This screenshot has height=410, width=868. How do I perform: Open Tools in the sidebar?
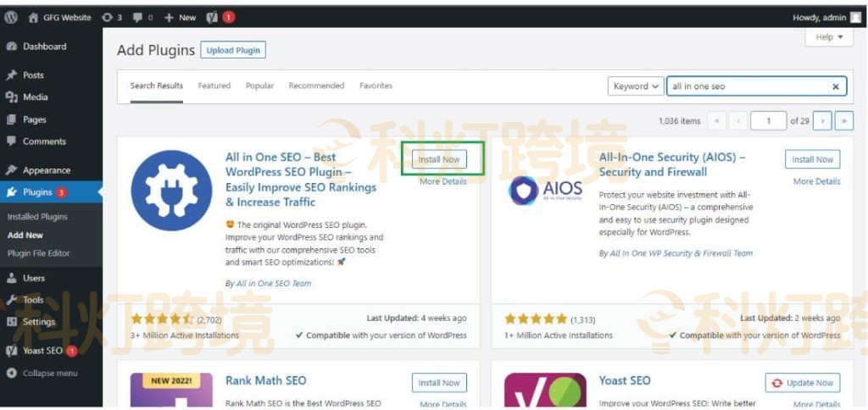click(33, 299)
